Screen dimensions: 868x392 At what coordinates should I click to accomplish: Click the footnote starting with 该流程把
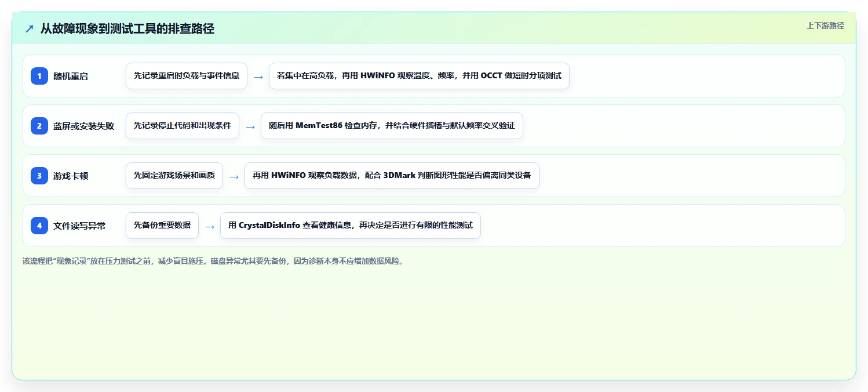pos(213,261)
